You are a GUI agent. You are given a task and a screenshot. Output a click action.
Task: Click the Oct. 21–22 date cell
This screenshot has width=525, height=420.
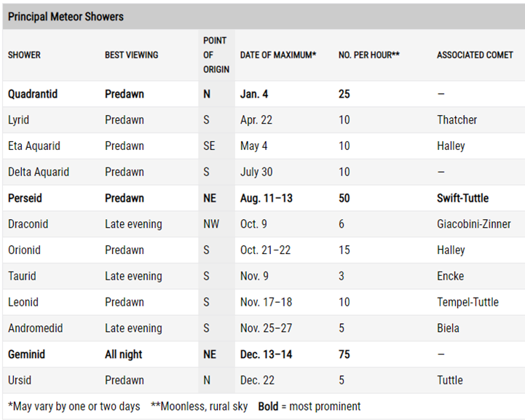tap(266, 250)
